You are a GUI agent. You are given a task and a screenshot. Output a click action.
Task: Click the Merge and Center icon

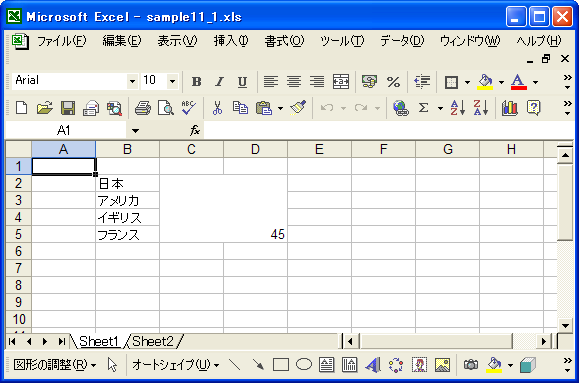click(340, 82)
